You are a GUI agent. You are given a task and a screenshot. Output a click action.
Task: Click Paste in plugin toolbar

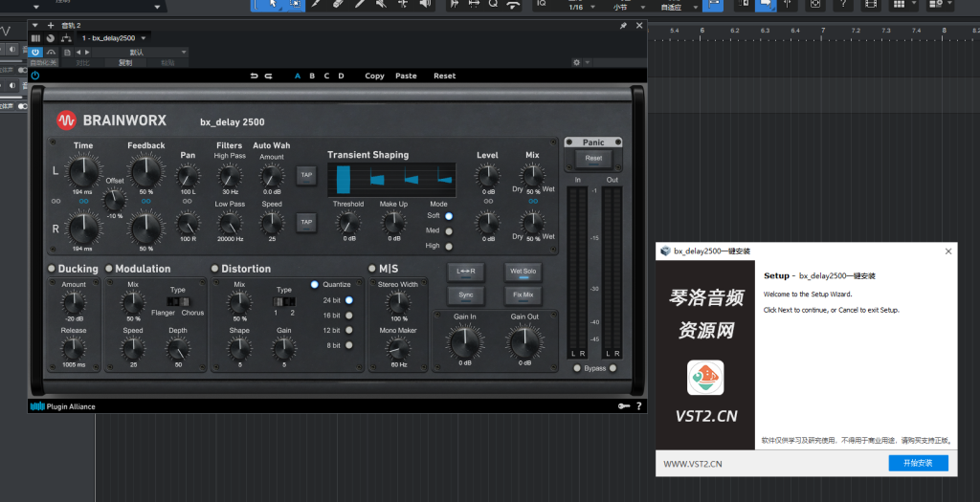coord(406,76)
